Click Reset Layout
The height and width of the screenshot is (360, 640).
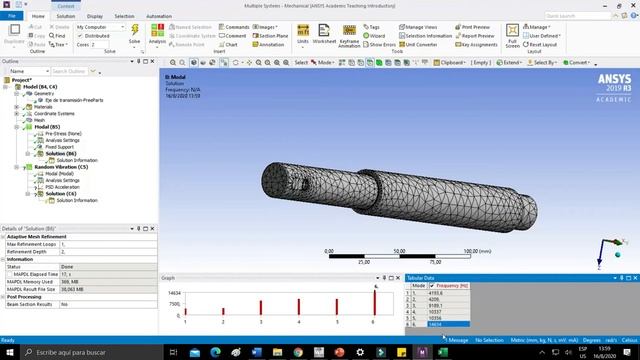click(x=540, y=44)
